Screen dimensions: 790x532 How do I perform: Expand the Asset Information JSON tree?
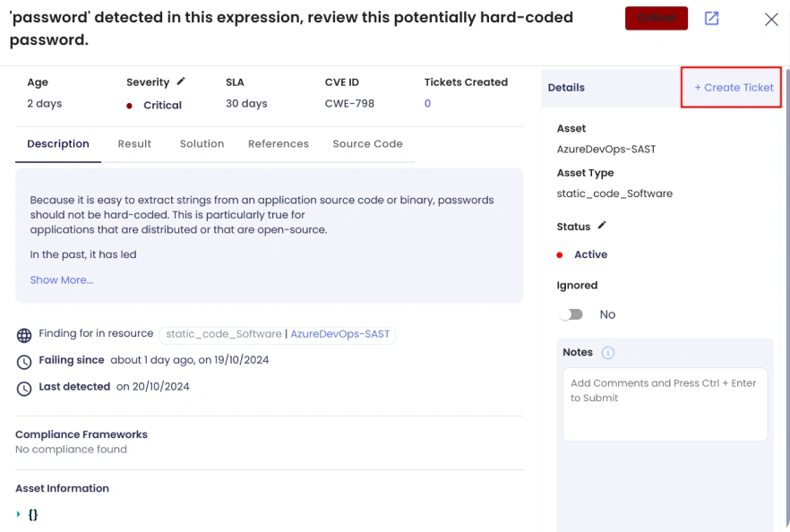[19, 514]
